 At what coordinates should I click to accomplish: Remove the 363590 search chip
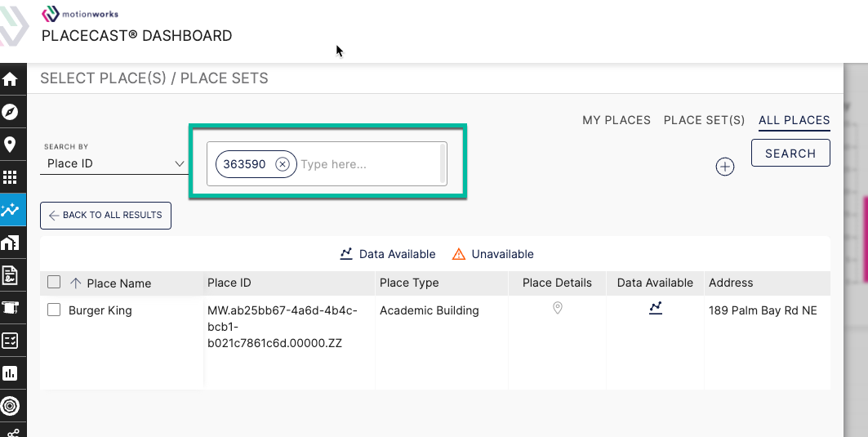283,164
